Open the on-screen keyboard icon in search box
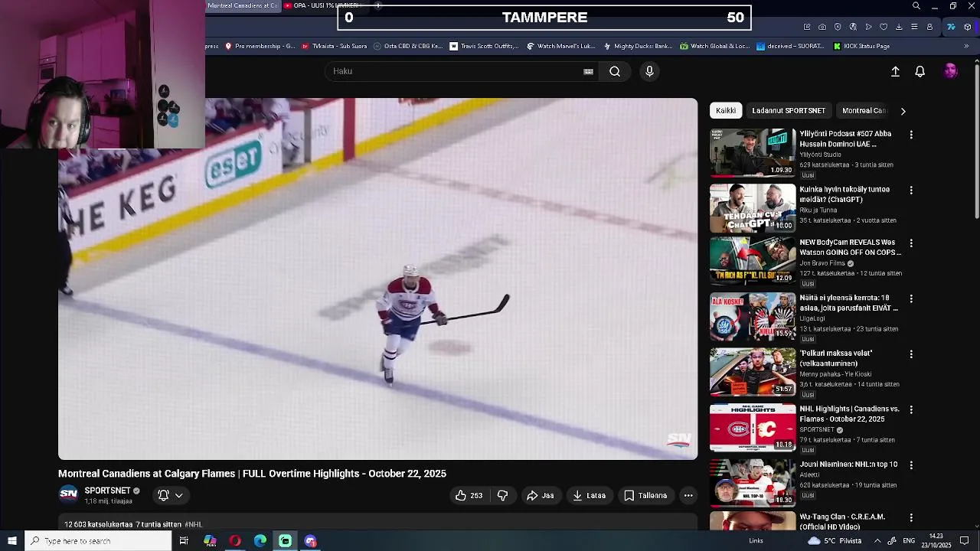The height and width of the screenshot is (551, 980). click(x=588, y=71)
